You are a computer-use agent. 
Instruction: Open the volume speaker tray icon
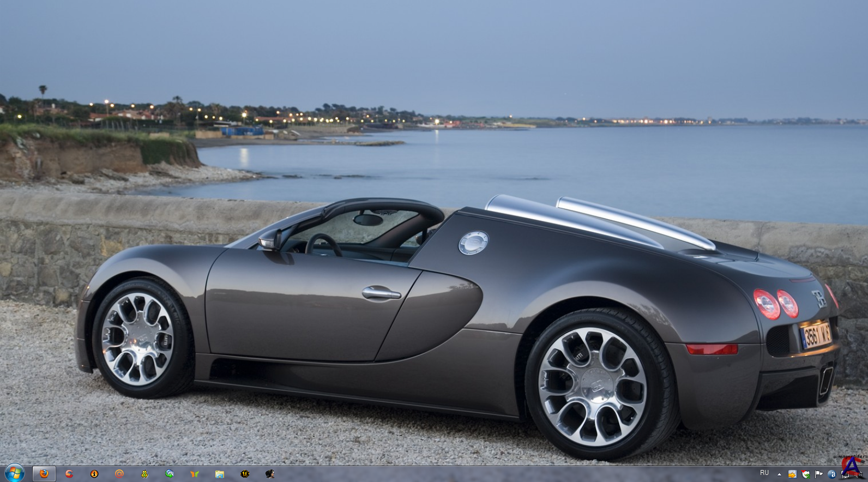[x=858, y=475]
